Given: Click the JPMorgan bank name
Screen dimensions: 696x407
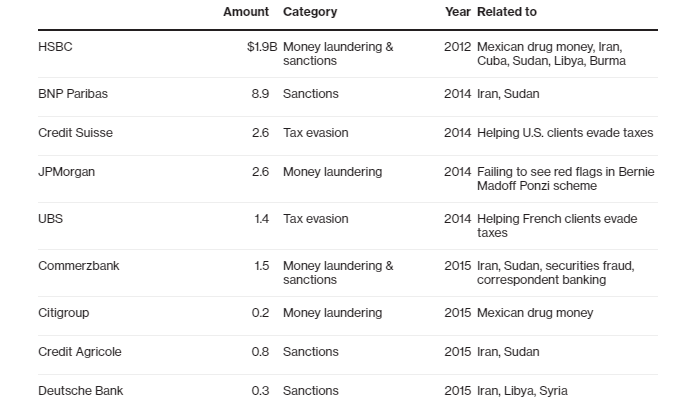Looking at the screenshot, I should [67, 172].
